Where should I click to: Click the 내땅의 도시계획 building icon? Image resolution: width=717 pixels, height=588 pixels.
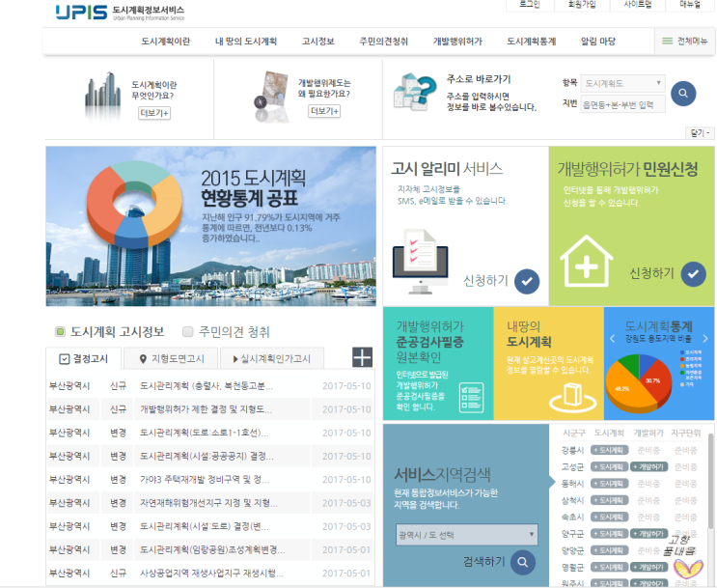point(572,397)
